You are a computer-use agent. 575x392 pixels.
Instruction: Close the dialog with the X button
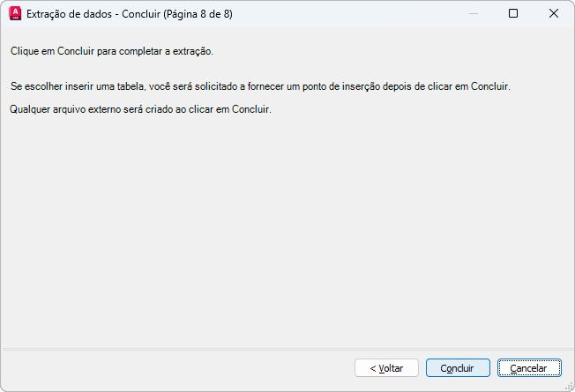[554, 14]
